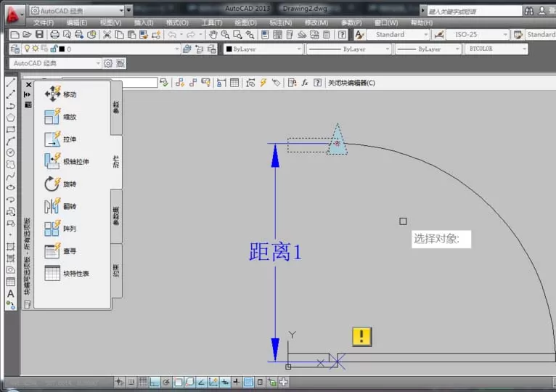
Task: Click the Save disk icon
Action: (x=39, y=34)
